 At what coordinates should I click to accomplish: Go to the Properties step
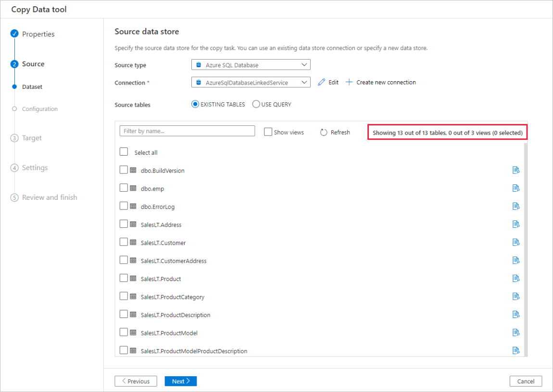pyautogui.click(x=38, y=34)
